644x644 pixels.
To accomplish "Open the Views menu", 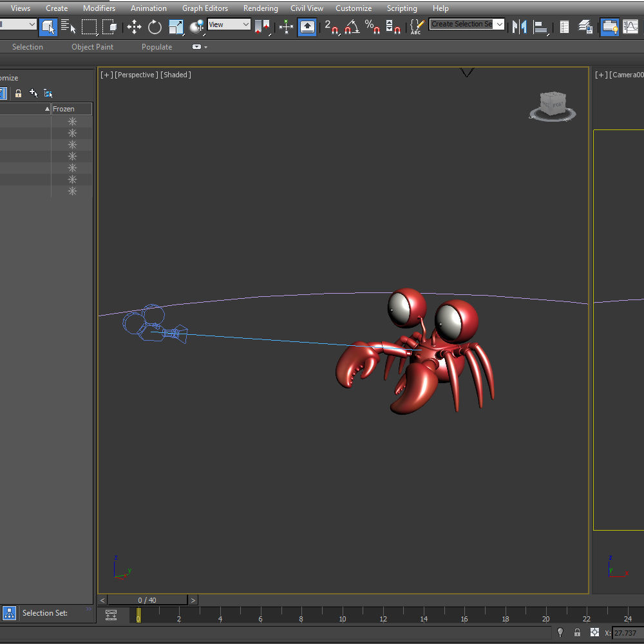I will (21, 8).
